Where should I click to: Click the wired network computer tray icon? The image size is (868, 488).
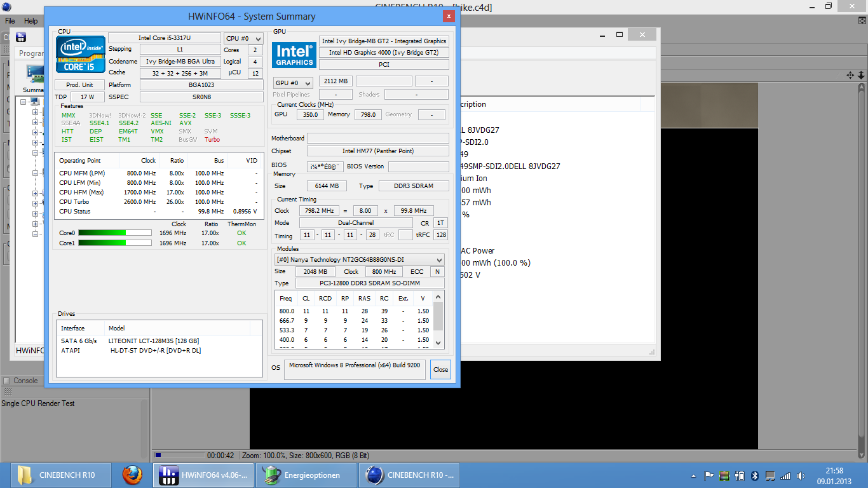click(770, 475)
